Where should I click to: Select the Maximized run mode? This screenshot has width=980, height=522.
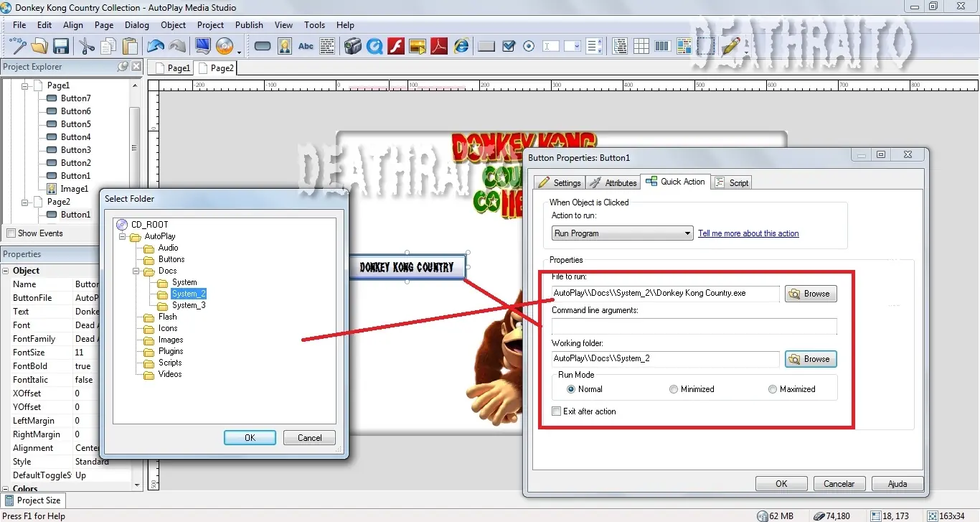point(773,389)
